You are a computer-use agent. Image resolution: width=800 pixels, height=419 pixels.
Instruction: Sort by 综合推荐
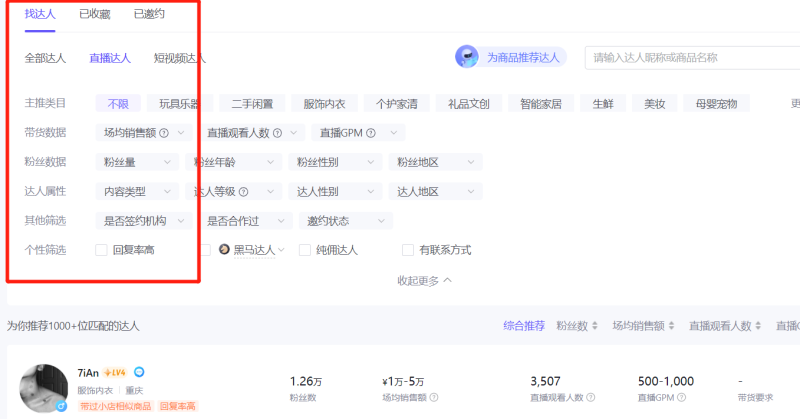524,326
